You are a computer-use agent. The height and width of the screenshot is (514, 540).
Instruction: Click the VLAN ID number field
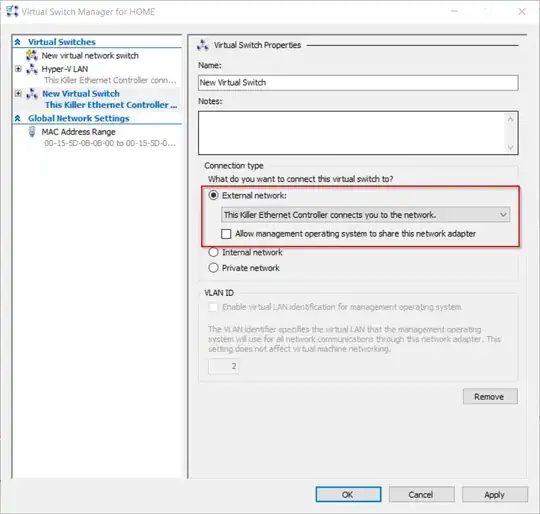pyautogui.click(x=223, y=366)
